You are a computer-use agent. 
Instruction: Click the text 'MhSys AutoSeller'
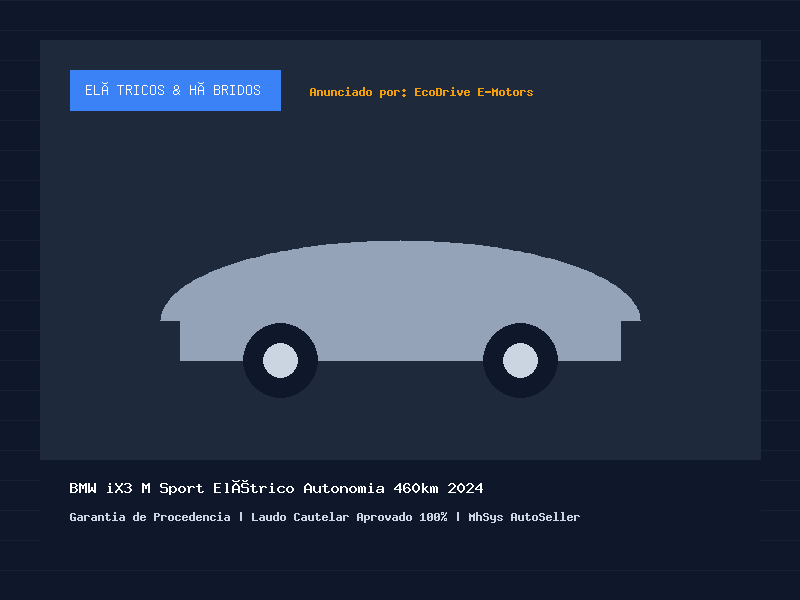coord(524,517)
